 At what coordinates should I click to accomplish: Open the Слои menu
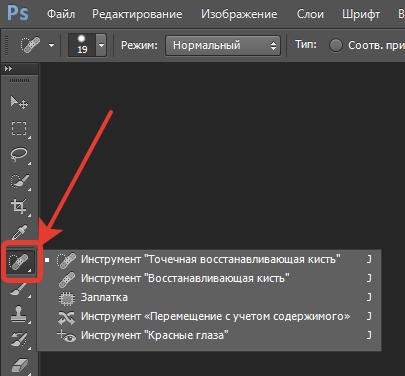pos(310,14)
